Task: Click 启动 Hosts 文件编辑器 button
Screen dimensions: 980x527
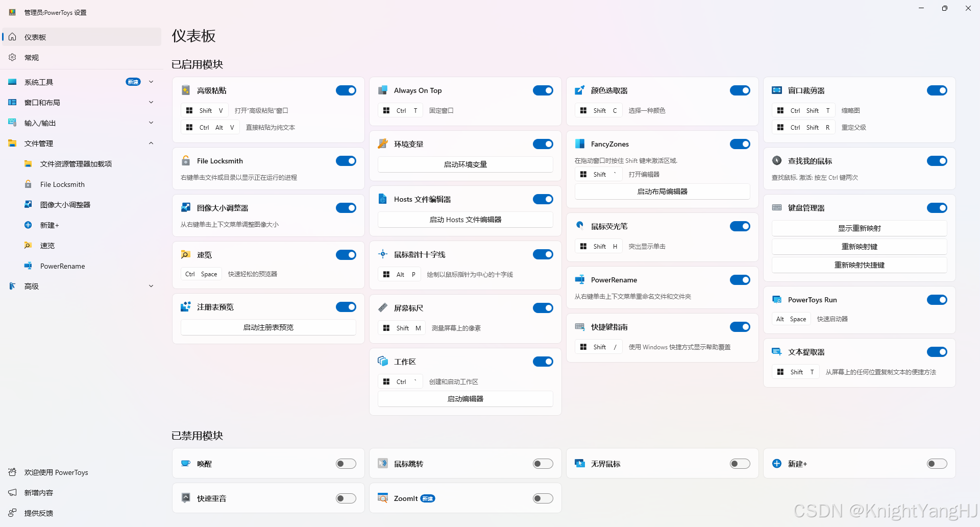Action: click(x=465, y=220)
